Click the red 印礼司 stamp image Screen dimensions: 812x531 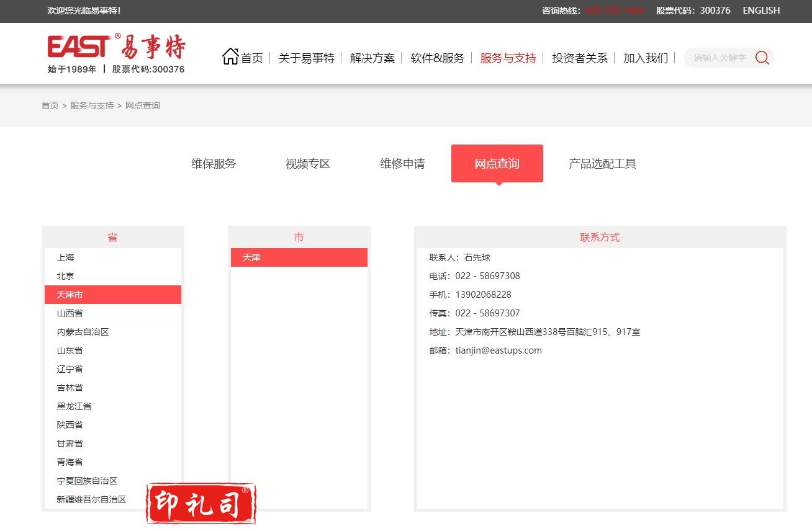coord(201,504)
